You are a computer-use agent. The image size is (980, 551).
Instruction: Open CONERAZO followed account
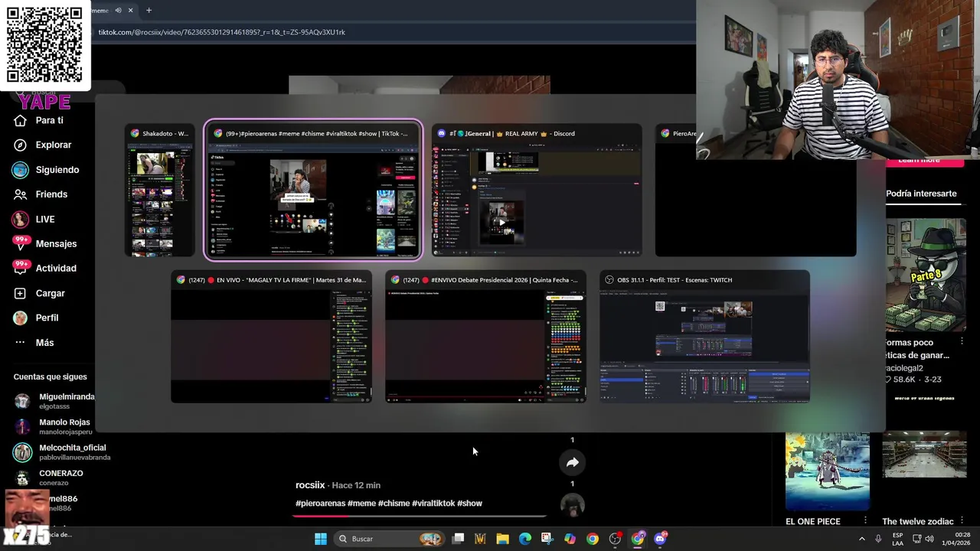(48, 478)
